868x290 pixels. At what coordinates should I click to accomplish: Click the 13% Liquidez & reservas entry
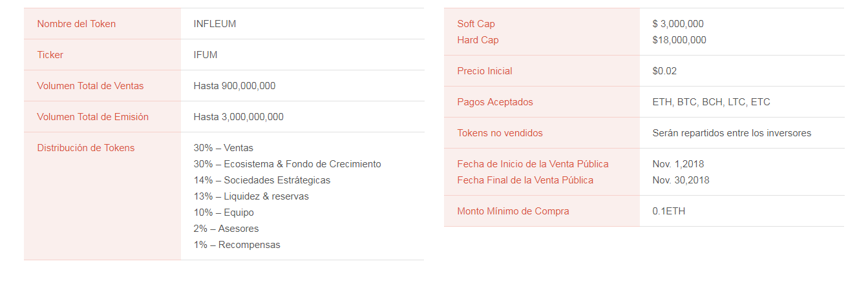pos(251,196)
